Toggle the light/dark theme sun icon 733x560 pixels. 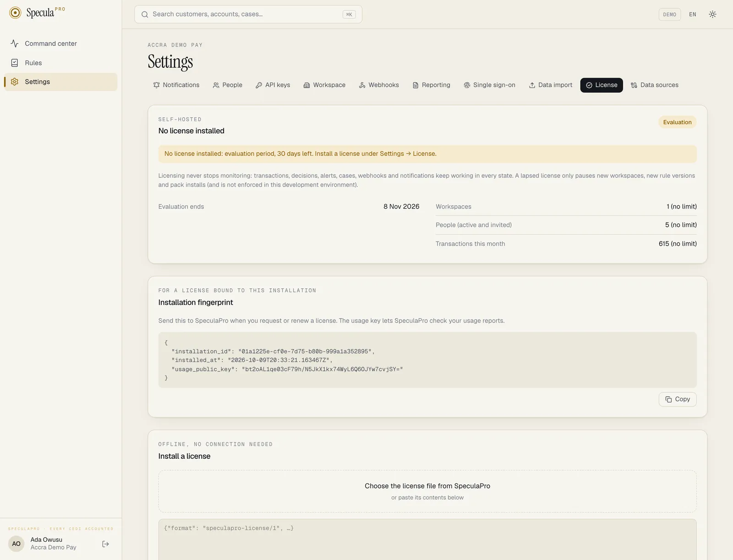click(x=712, y=14)
